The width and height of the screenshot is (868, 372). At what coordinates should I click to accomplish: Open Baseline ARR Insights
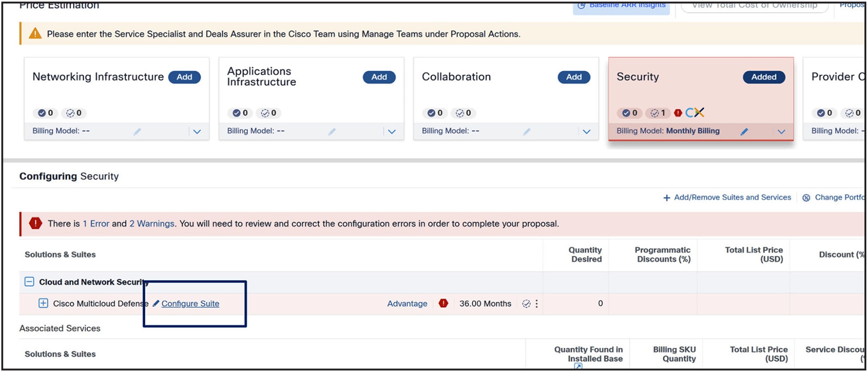(621, 5)
